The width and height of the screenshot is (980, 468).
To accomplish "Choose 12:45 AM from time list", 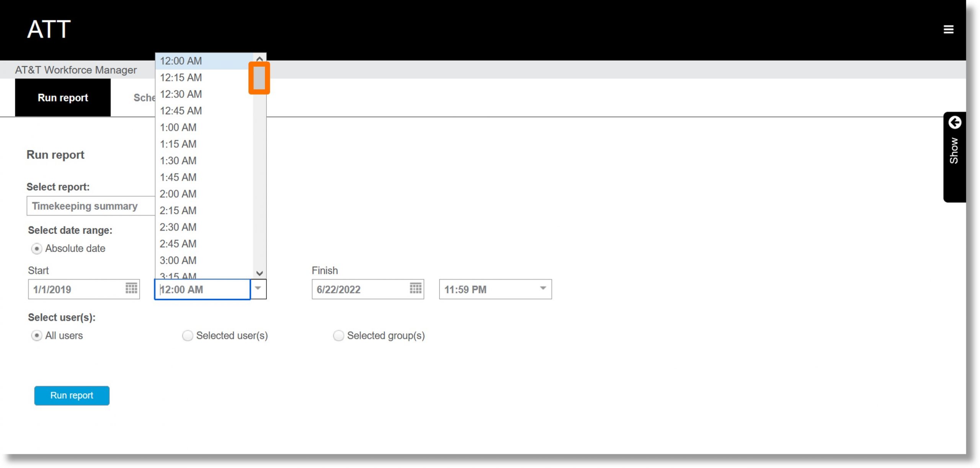I will 204,111.
